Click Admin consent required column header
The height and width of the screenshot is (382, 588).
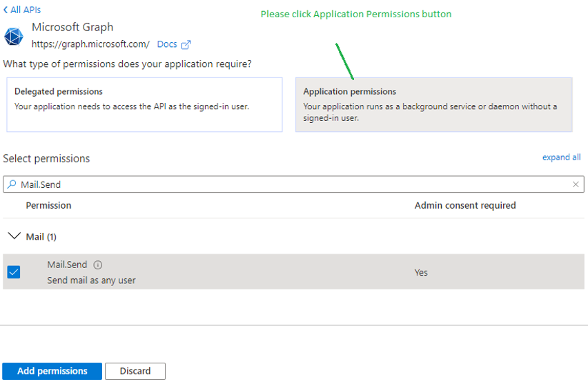tap(465, 205)
